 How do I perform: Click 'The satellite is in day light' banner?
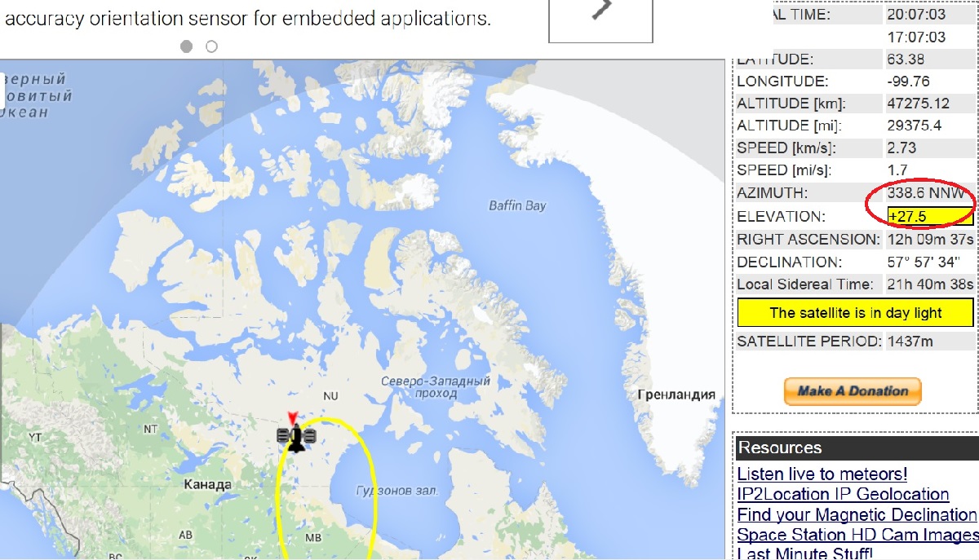855,313
